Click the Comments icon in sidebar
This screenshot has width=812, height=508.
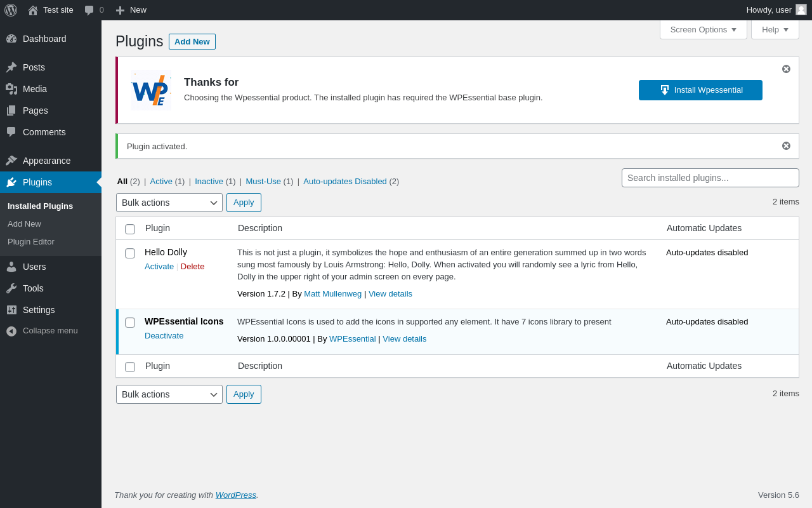pyautogui.click(x=11, y=132)
